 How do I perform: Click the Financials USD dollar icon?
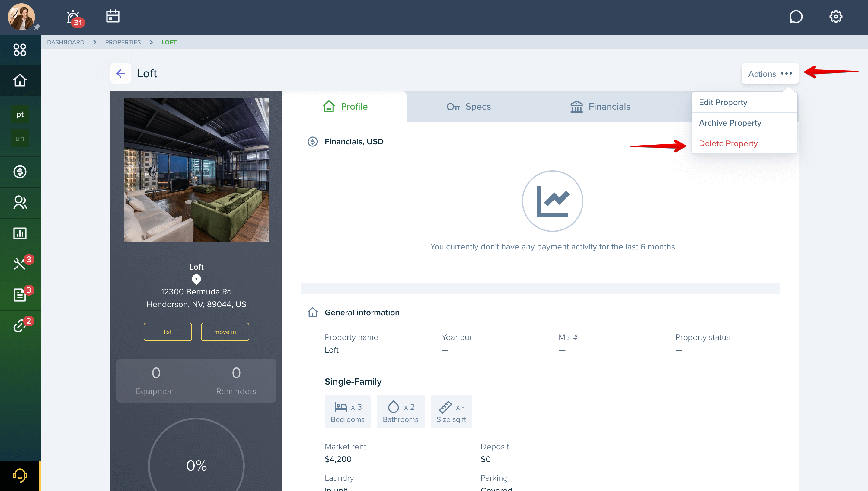(313, 142)
